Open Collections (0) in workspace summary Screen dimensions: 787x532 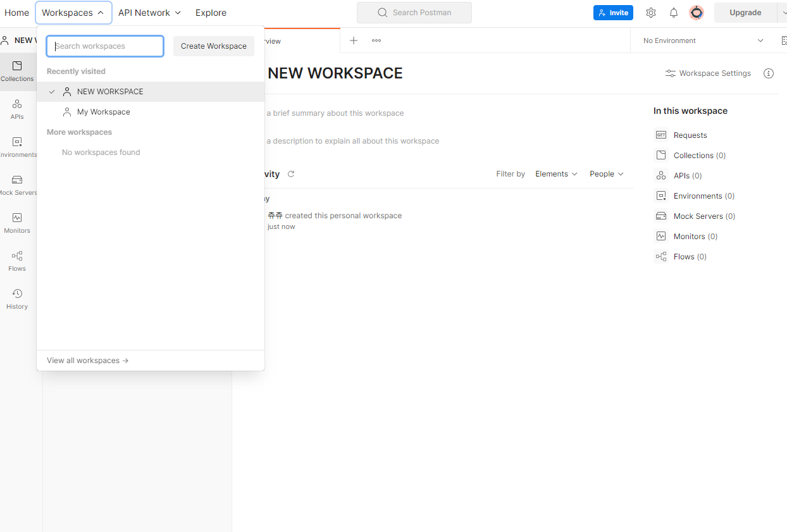click(x=700, y=155)
